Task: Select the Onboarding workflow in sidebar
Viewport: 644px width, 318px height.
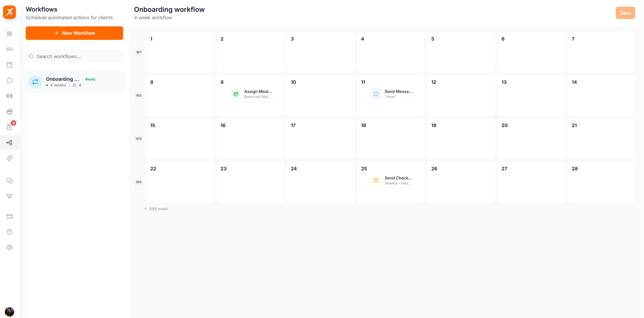Action: (x=74, y=82)
